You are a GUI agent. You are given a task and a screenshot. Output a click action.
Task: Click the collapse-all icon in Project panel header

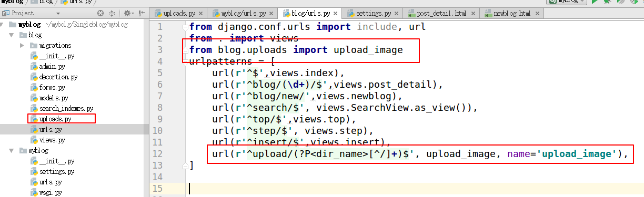tap(112, 13)
